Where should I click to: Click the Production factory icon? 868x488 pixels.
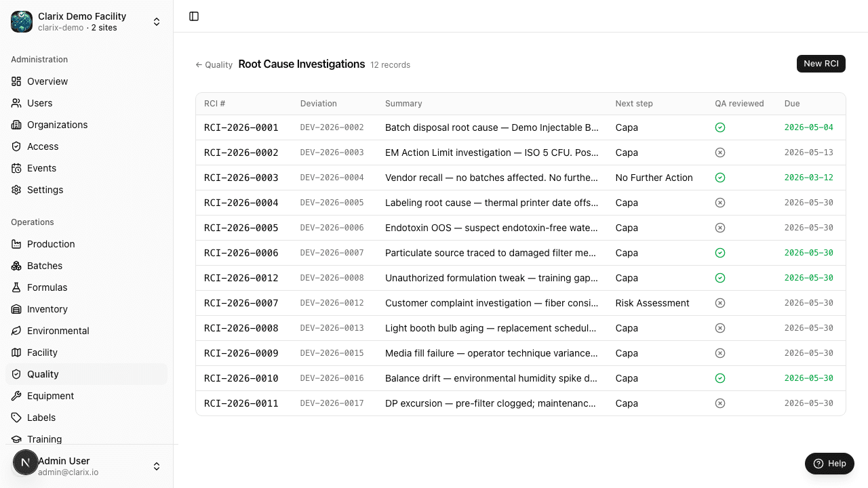[x=16, y=244]
